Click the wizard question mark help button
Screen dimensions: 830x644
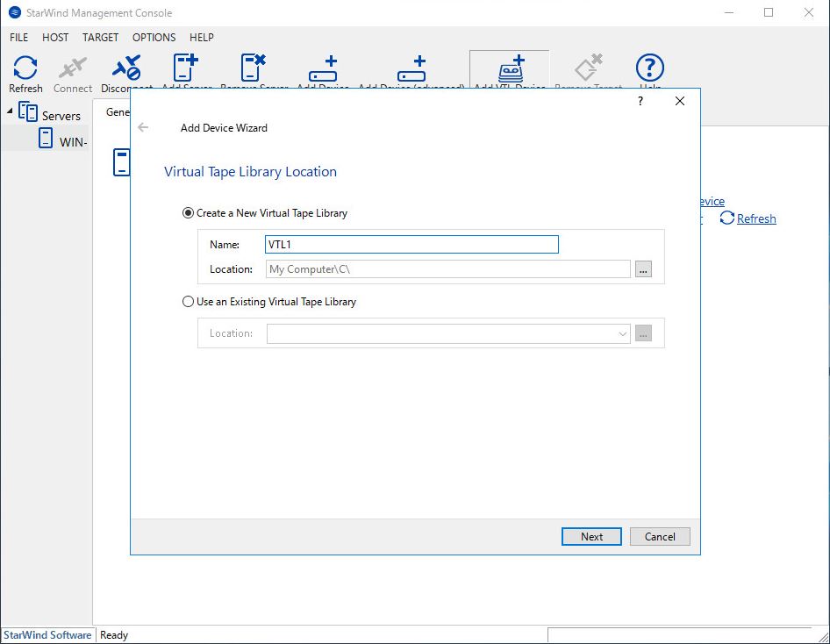point(640,101)
